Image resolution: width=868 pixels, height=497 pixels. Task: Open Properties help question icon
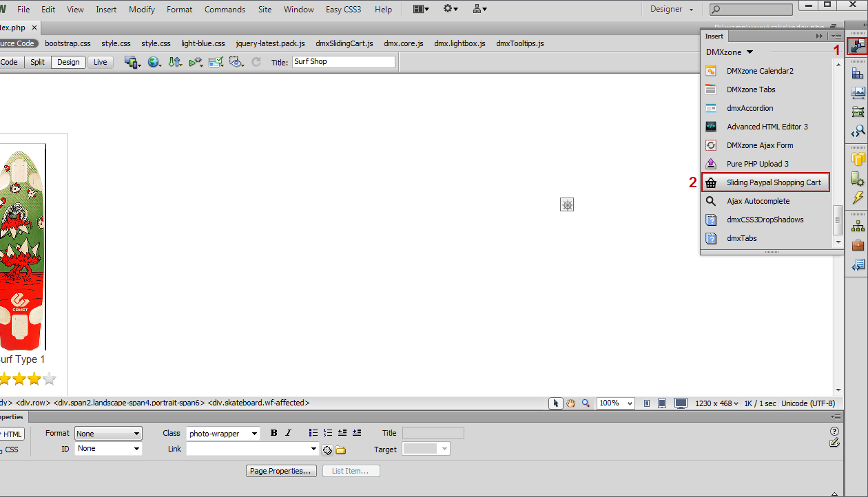(x=835, y=432)
